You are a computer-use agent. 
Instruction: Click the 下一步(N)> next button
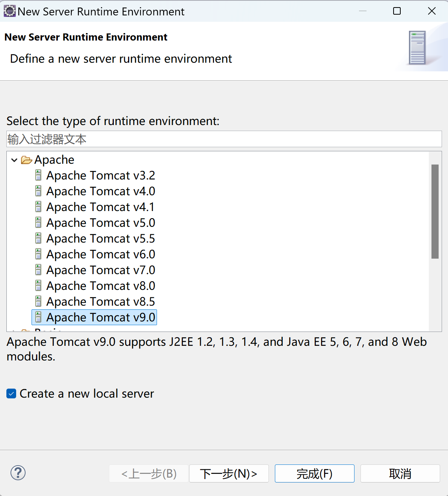pyautogui.click(x=229, y=473)
